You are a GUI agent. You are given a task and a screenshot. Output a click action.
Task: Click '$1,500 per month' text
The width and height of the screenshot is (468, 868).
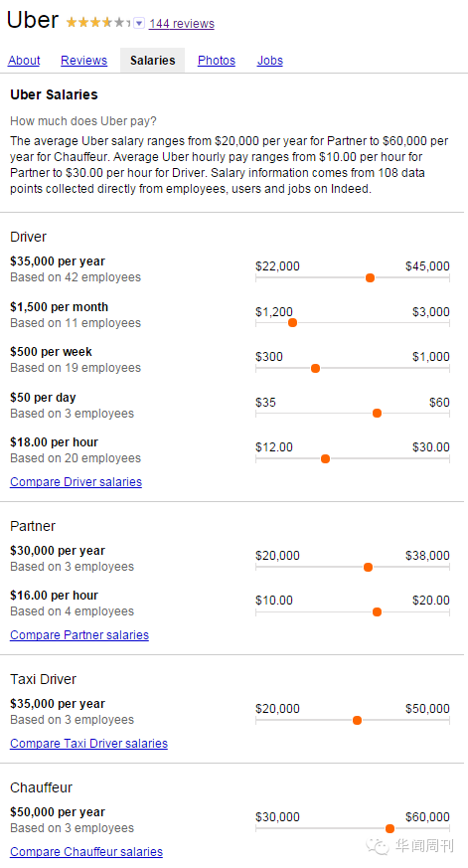tap(60, 307)
